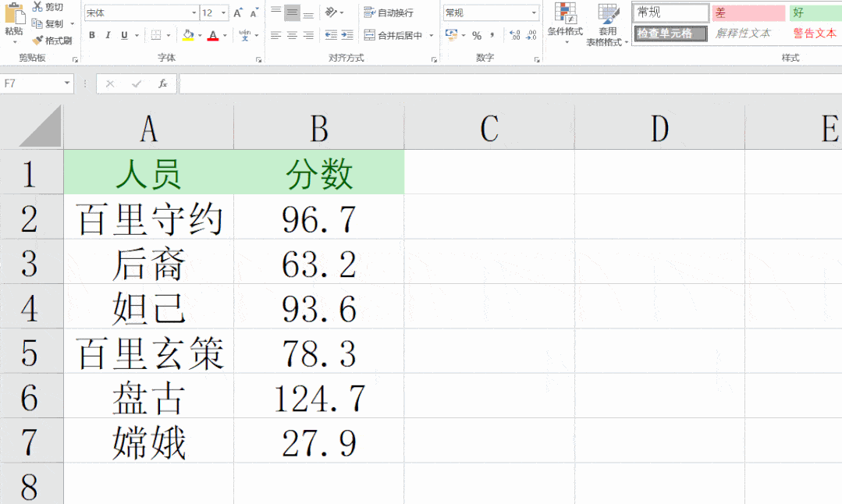Select column C header
The image size is (842, 504).
coord(489,127)
